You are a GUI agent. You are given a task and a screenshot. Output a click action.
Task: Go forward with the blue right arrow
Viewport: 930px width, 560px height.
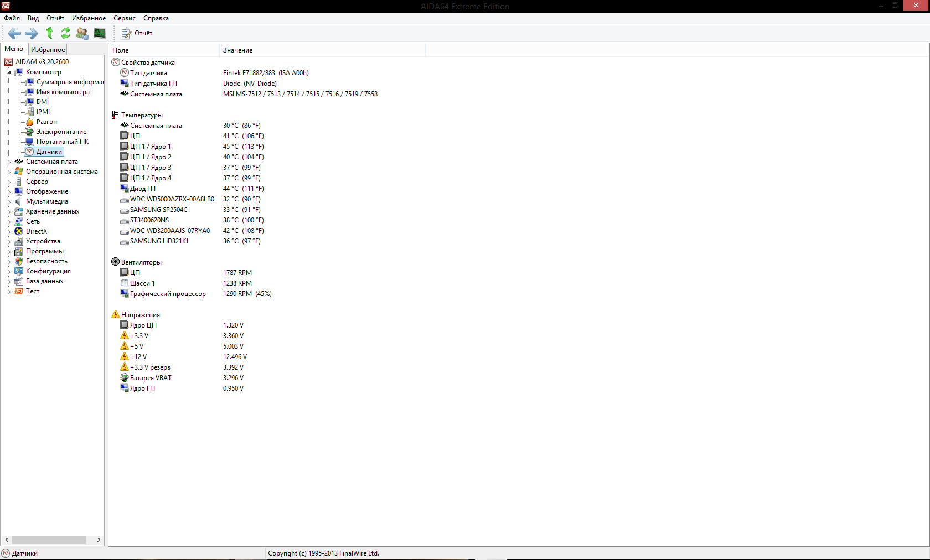click(x=32, y=33)
